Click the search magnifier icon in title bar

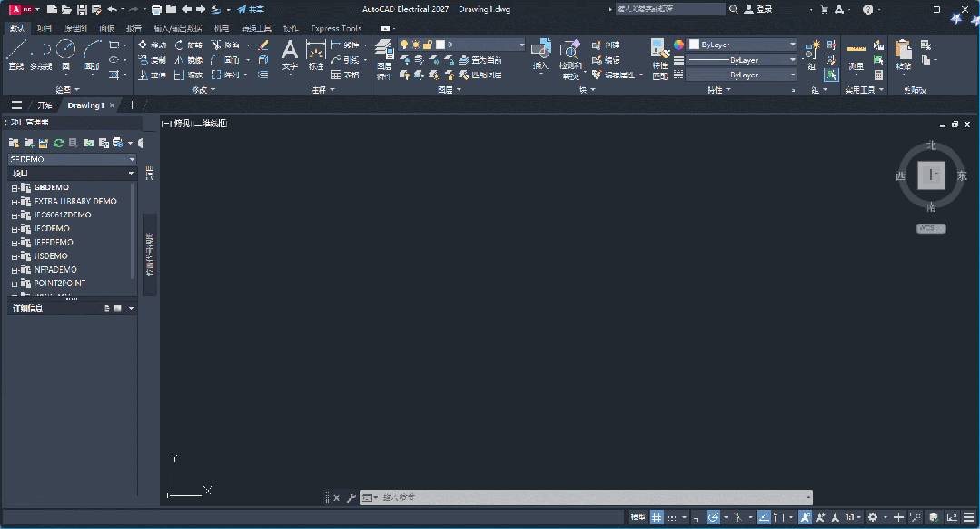click(x=734, y=9)
